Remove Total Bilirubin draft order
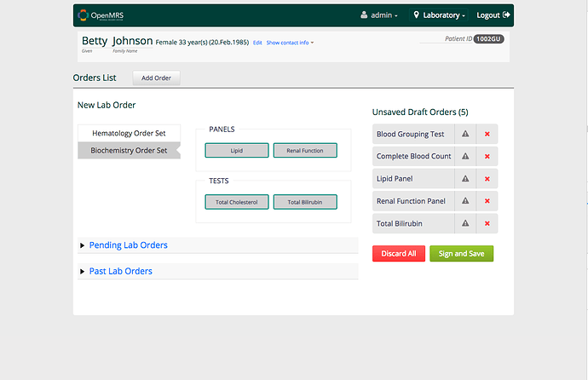This screenshot has width=588, height=380. [487, 223]
